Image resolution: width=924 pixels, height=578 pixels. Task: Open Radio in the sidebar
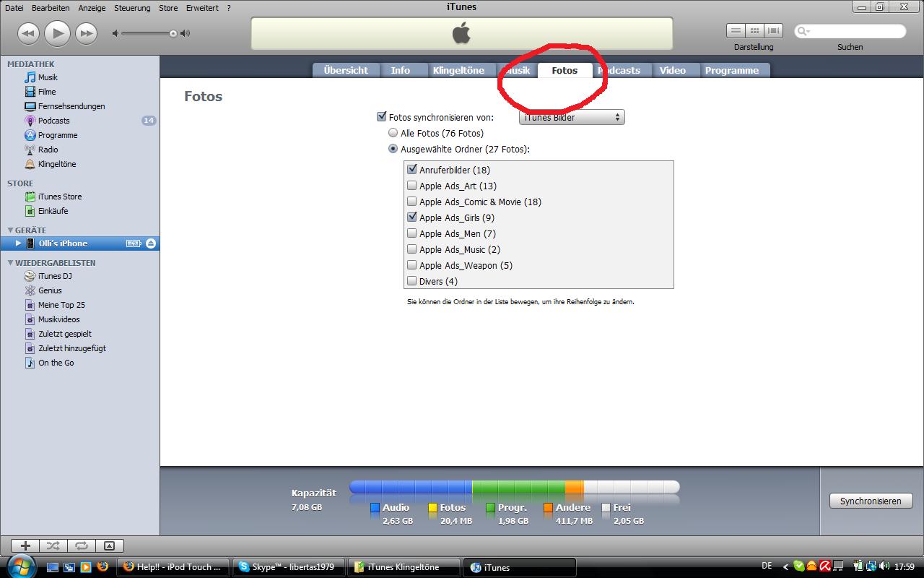(48, 150)
